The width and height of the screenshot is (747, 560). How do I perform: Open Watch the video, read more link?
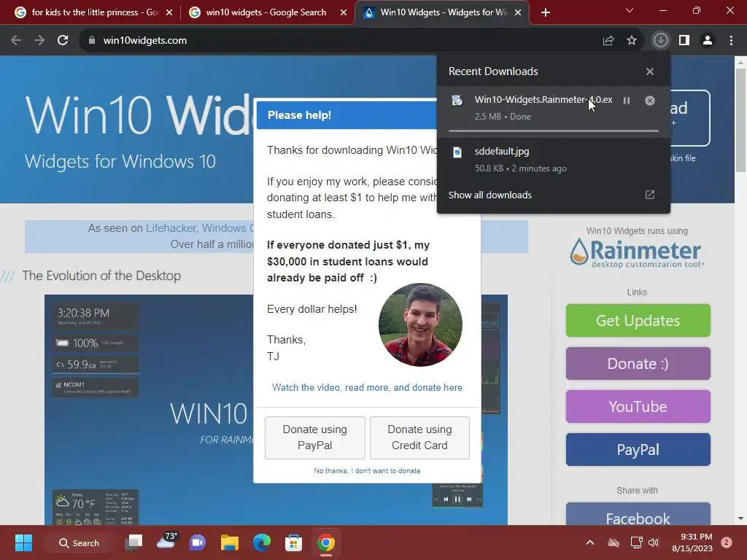(x=367, y=388)
